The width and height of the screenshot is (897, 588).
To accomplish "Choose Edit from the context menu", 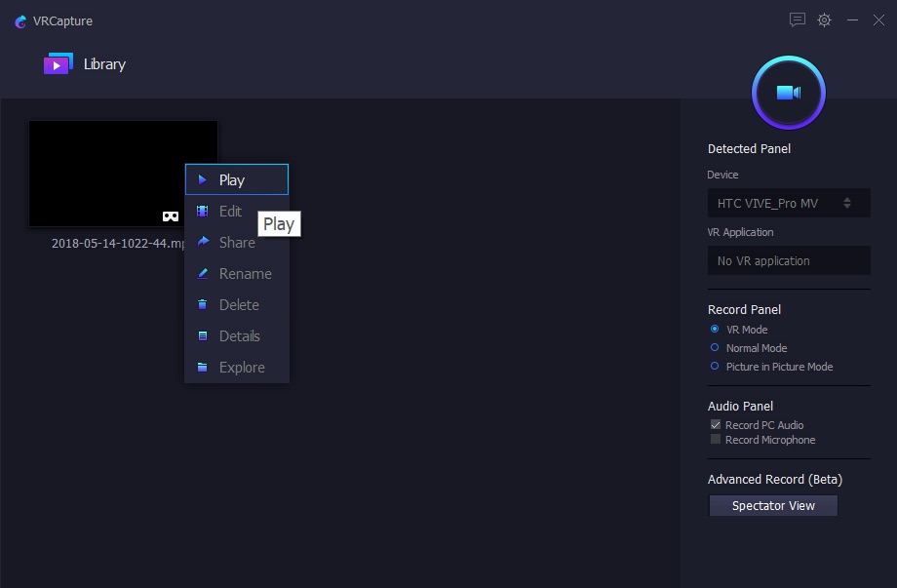I will 237,211.
